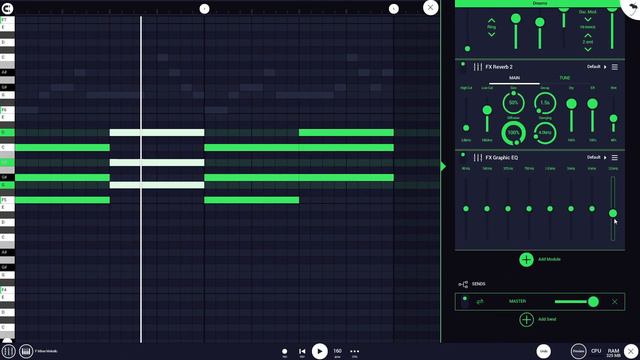
Task: Select the right-hand green note on the D row
Action: pyautogui.click(x=346, y=132)
